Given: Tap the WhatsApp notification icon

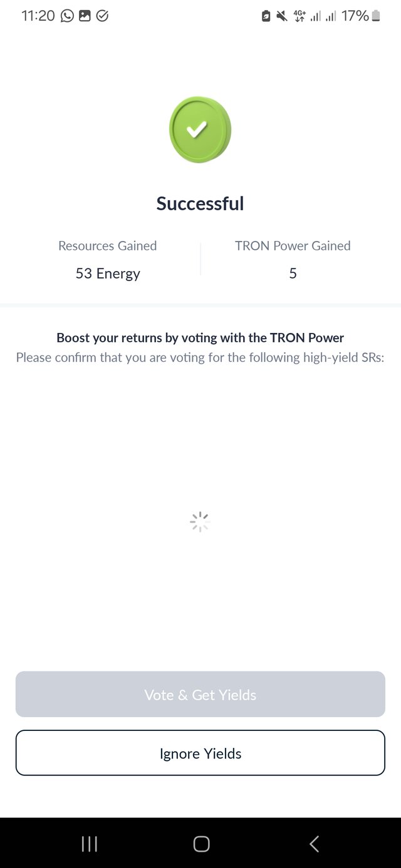Looking at the screenshot, I should pyautogui.click(x=67, y=16).
